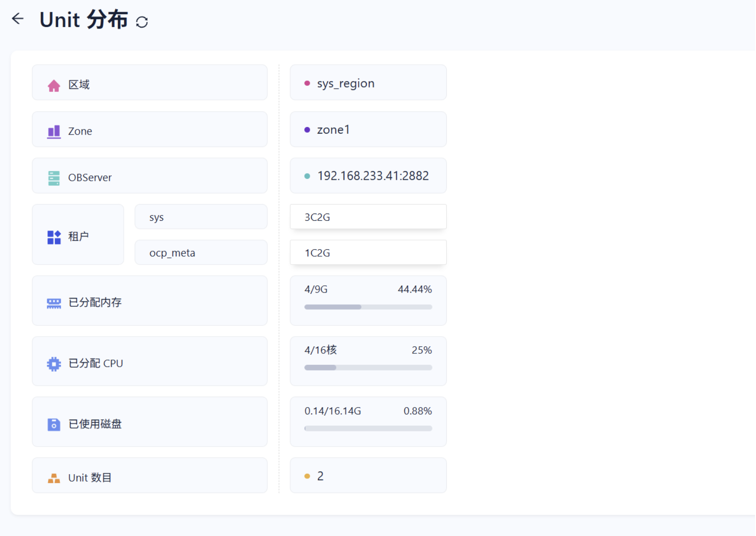Click the orange Unit 数目 icon
Screen dimensions: 756x536
point(54,478)
